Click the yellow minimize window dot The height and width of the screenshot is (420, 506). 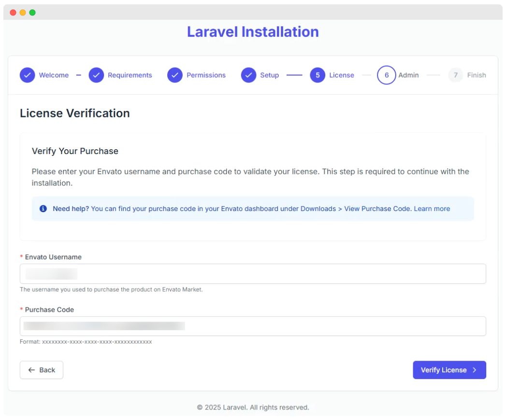(23, 13)
